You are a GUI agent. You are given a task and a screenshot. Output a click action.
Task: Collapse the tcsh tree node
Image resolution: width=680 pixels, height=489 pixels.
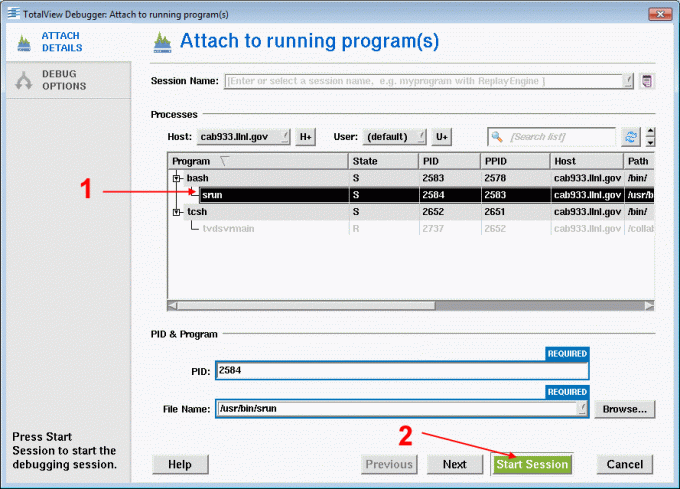[x=176, y=212]
